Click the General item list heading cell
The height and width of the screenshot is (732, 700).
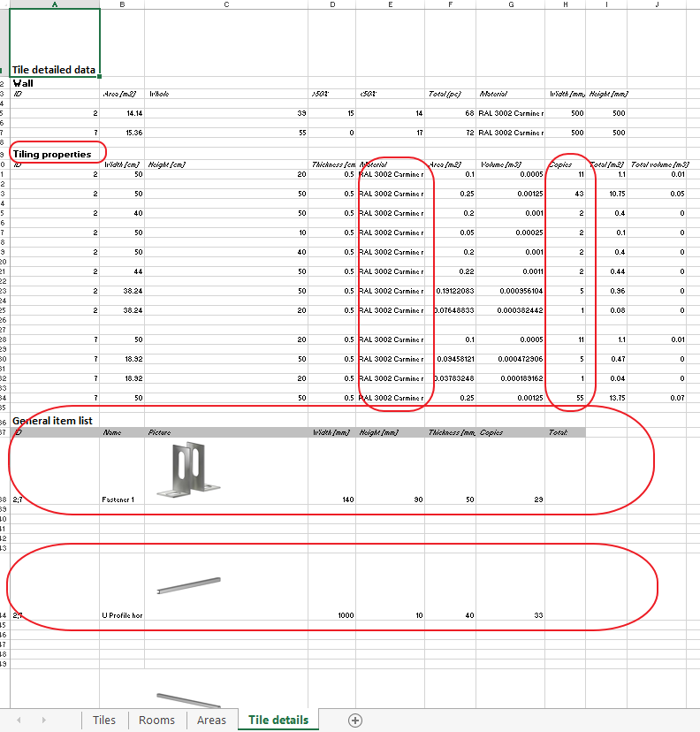pos(55,421)
